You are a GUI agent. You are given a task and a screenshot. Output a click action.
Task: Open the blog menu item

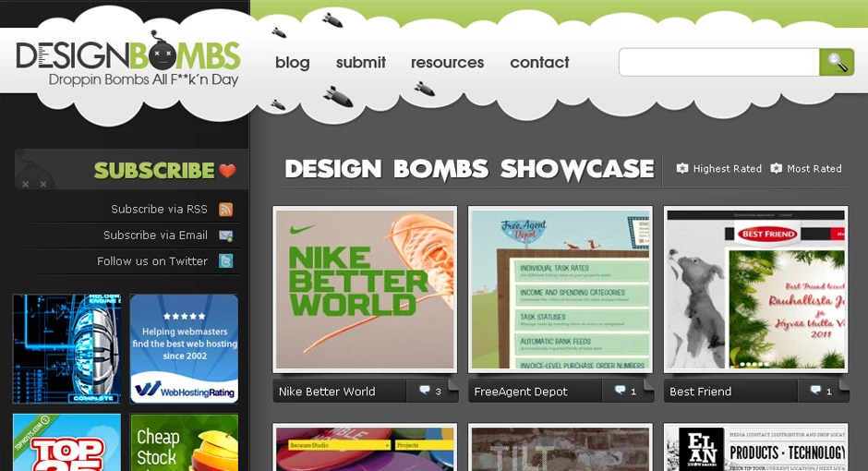point(293,63)
